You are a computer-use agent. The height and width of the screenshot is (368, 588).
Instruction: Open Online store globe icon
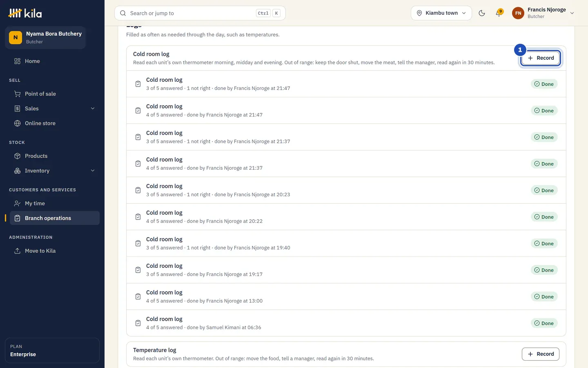(17, 123)
